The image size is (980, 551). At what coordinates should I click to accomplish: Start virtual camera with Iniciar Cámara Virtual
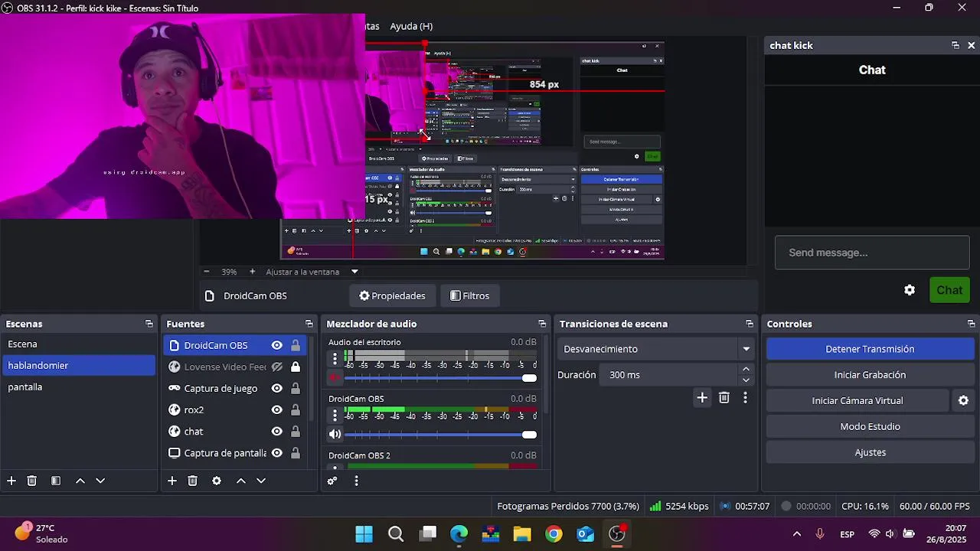(x=857, y=400)
